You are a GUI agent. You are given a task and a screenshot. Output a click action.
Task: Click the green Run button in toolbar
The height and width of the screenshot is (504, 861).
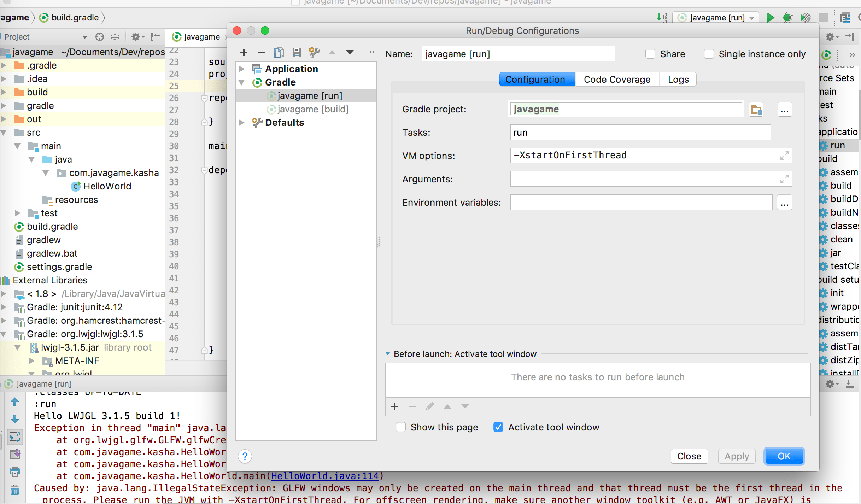coord(770,18)
